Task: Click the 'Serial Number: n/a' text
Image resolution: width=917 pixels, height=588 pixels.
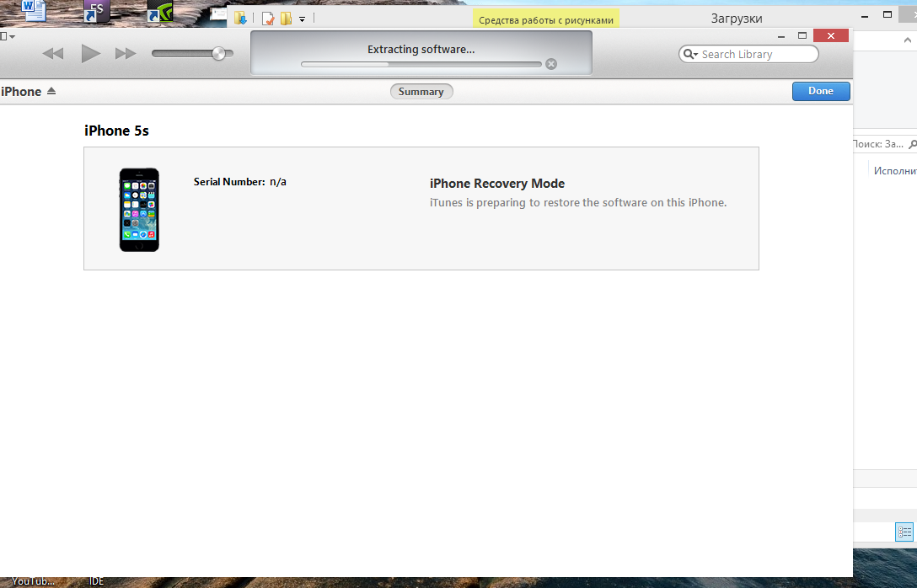Action: [x=239, y=182]
